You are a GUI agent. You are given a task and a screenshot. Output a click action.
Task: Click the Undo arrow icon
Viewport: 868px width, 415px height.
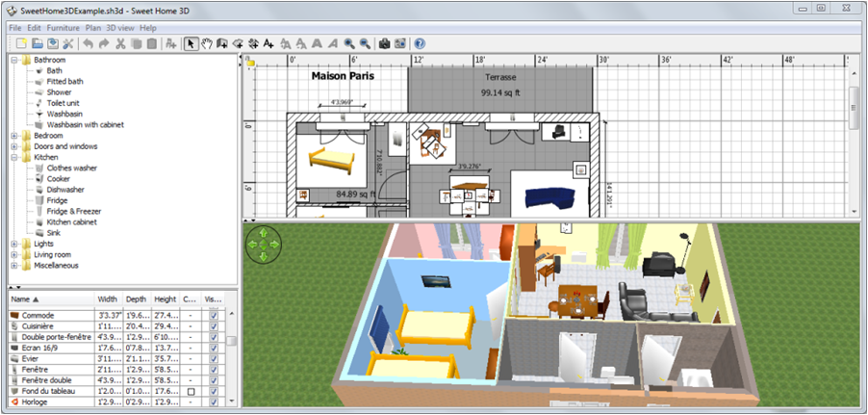point(88,43)
